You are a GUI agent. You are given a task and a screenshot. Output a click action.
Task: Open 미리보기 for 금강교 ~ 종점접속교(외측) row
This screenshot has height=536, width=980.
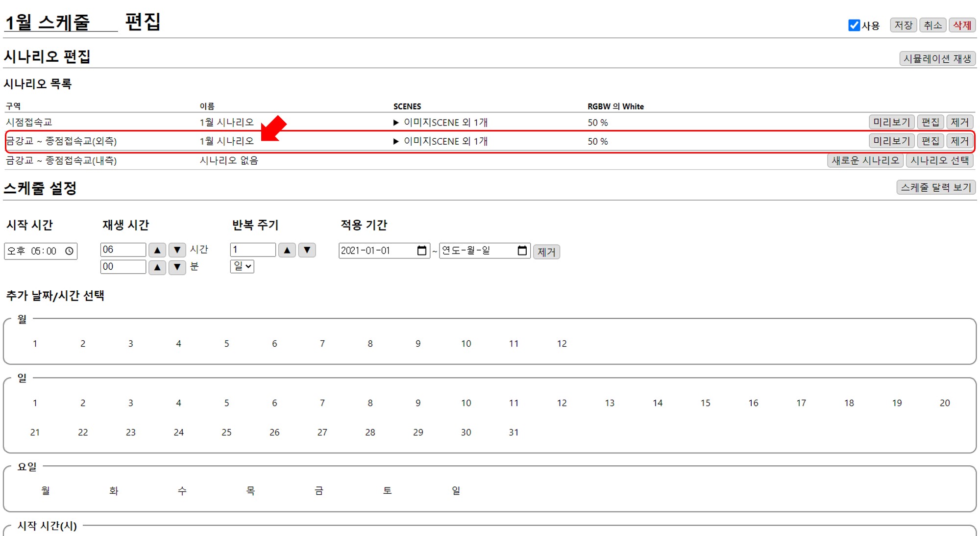pyautogui.click(x=891, y=141)
